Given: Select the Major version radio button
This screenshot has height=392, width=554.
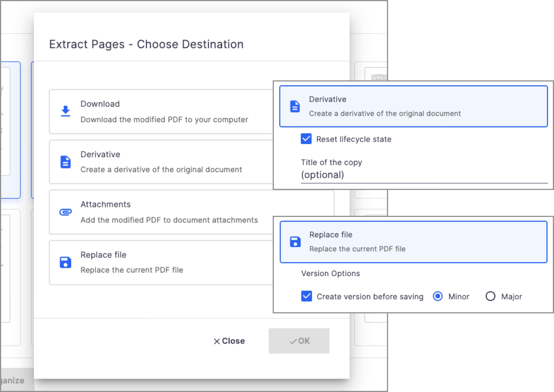Looking at the screenshot, I should [490, 296].
